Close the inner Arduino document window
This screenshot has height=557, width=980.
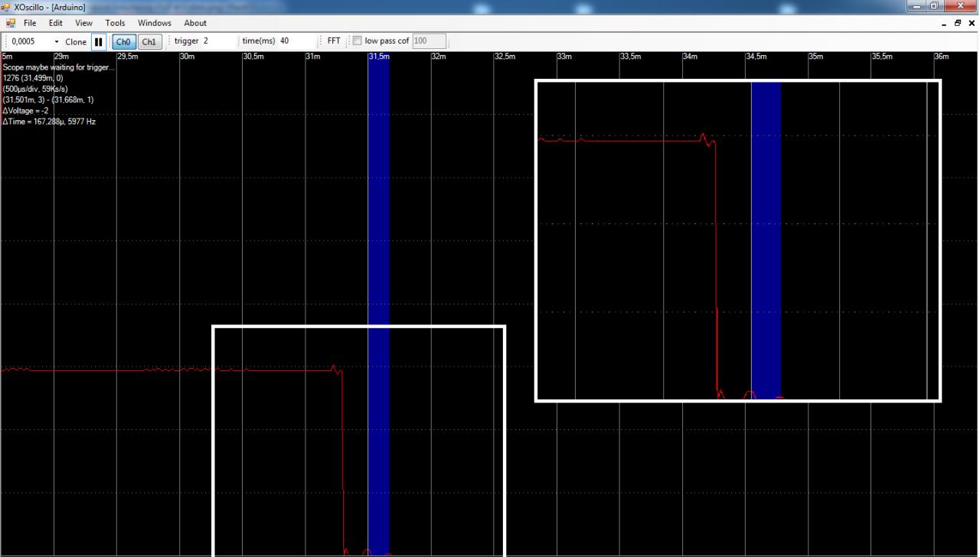(972, 24)
